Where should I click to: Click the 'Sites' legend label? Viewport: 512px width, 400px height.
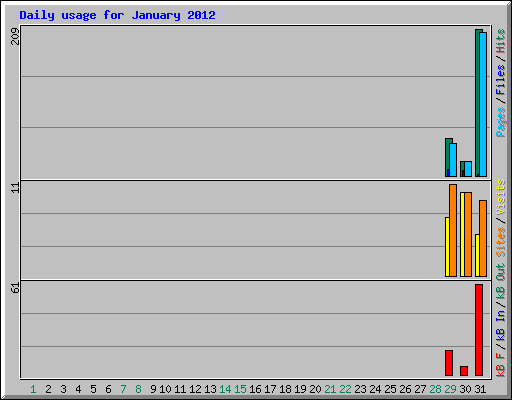[501, 242]
